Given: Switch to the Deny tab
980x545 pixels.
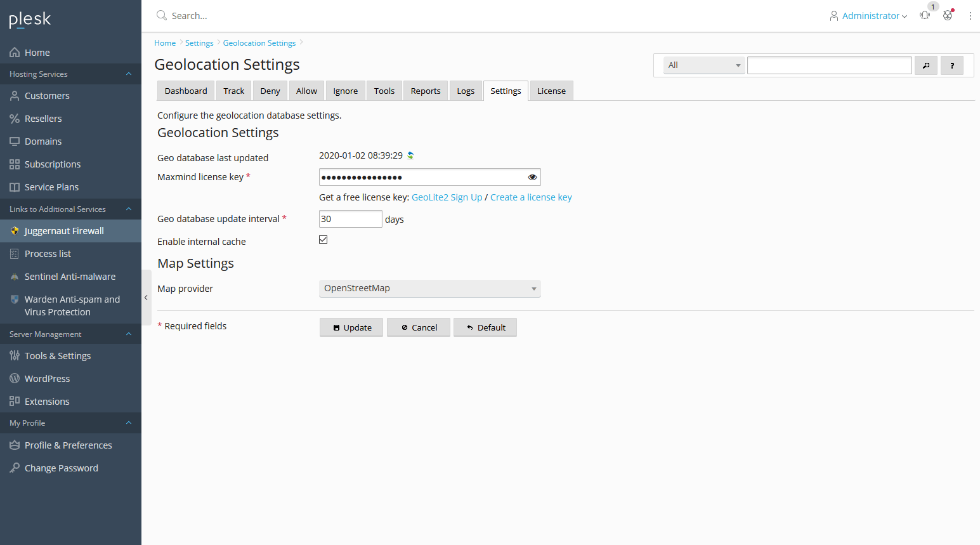Looking at the screenshot, I should tap(270, 91).
